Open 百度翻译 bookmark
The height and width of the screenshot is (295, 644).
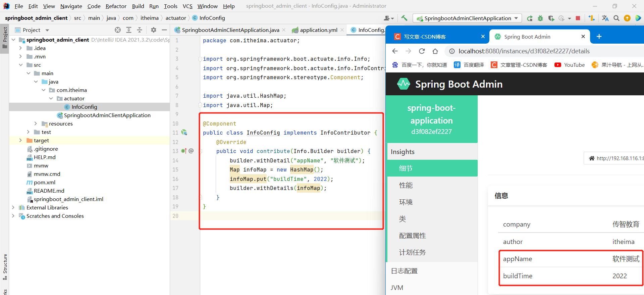coord(469,65)
